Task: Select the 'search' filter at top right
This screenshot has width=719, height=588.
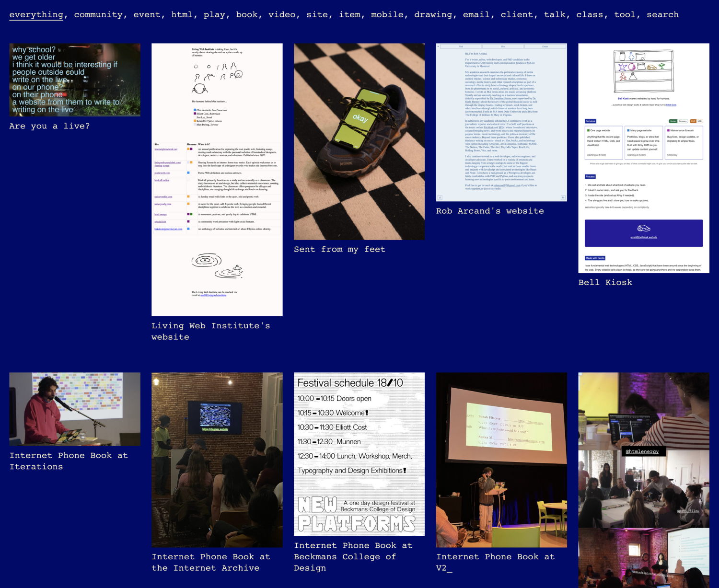Action: coord(662,15)
